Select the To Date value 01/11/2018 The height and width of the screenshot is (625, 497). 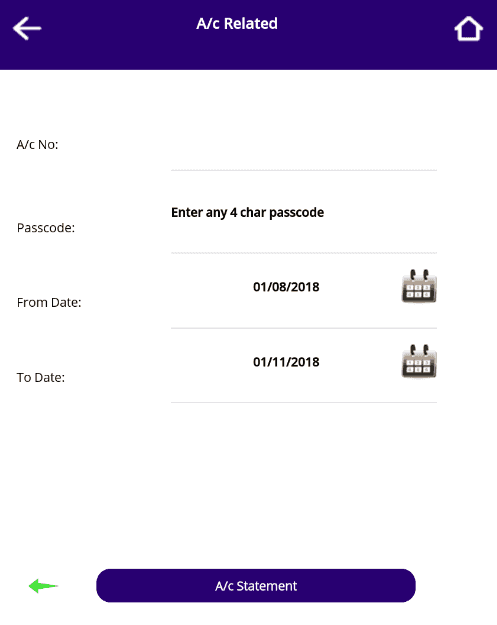(x=286, y=362)
